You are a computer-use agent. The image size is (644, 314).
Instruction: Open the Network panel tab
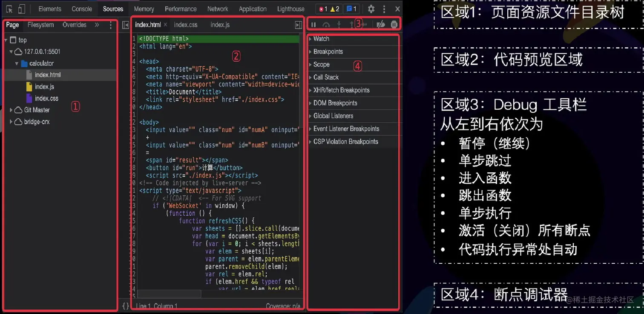click(x=218, y=9)
